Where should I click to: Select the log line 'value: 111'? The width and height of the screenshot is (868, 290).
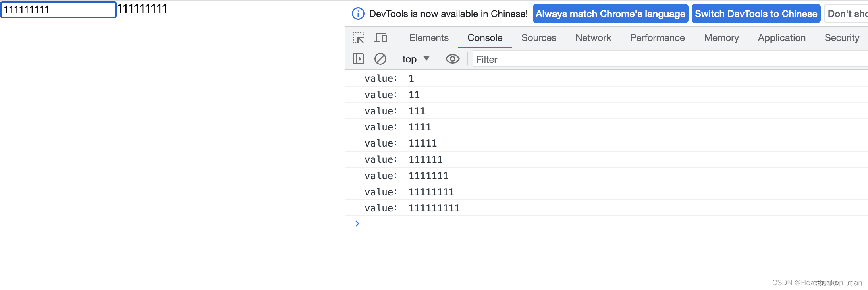(607, 111)
